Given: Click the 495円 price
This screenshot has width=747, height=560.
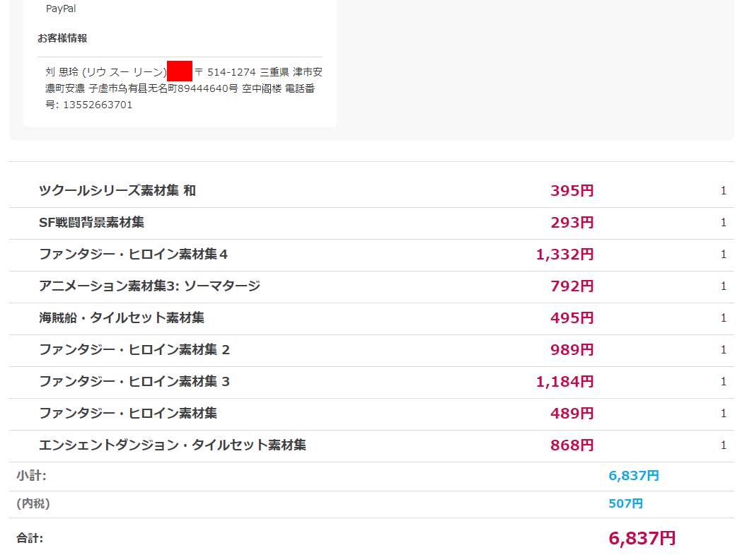Looking at the screenshot, I should [x=572, y=318].
